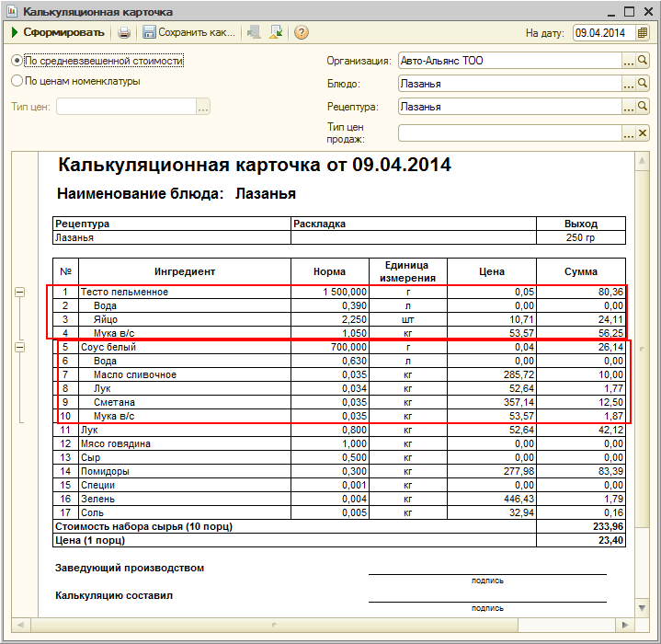Open the Организация selection list with the ellipsis button
The image size is (661, 644).
[629, 61]
